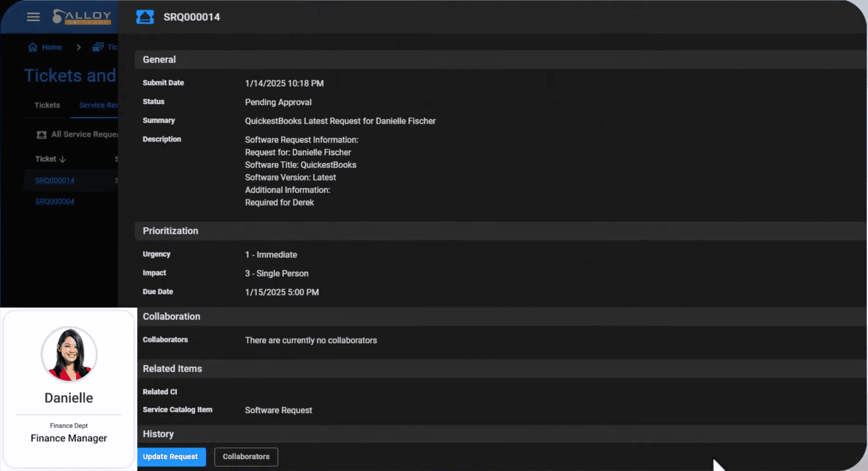
Task: Click the Update Request button
Action: pos(171,457)
